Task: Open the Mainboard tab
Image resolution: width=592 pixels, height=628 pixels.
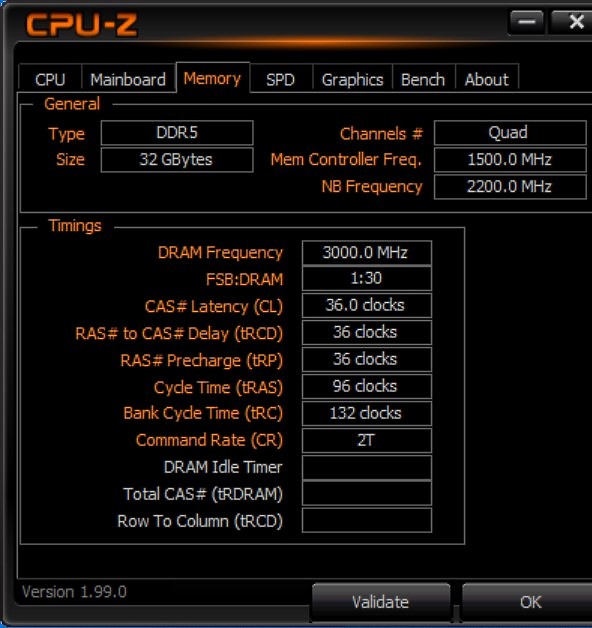Action: [128, 79]
